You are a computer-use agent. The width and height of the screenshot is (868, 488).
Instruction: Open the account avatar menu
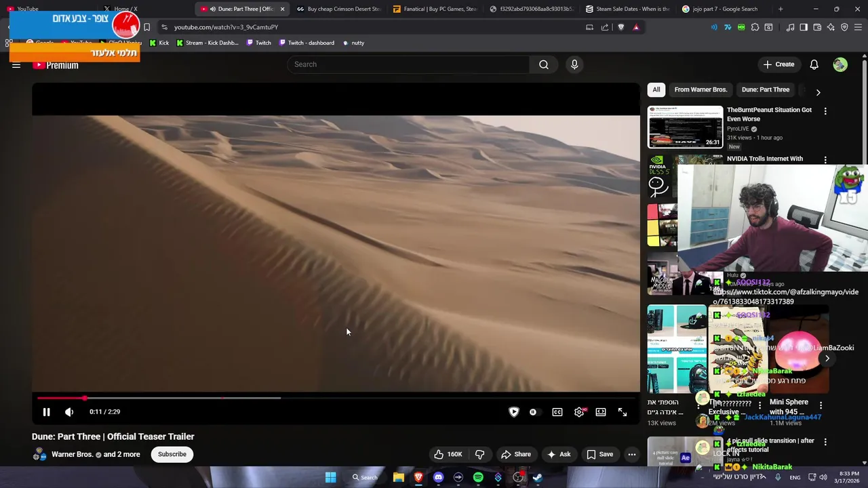[x=840, y=64]
